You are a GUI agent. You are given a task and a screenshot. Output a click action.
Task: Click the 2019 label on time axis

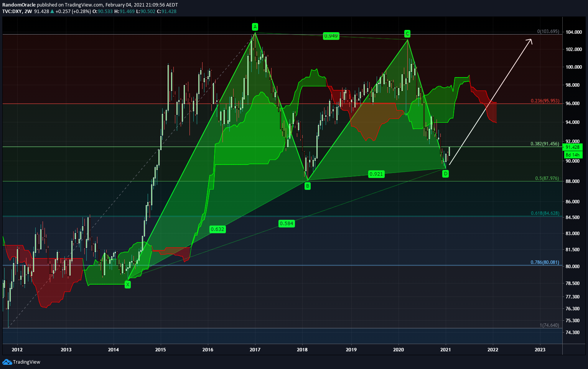pyautogui.click(x=351, y=349)
